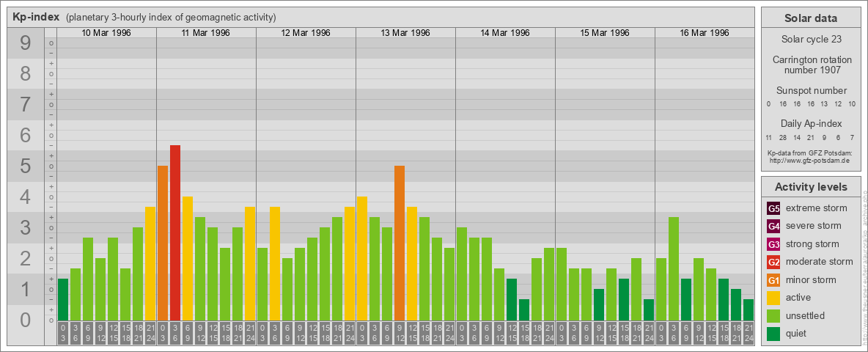This screenshot has height=352, width=868.
Task: Click the yellow 12-15h bar on 13 Mar
Action: [x=412, y=263]
